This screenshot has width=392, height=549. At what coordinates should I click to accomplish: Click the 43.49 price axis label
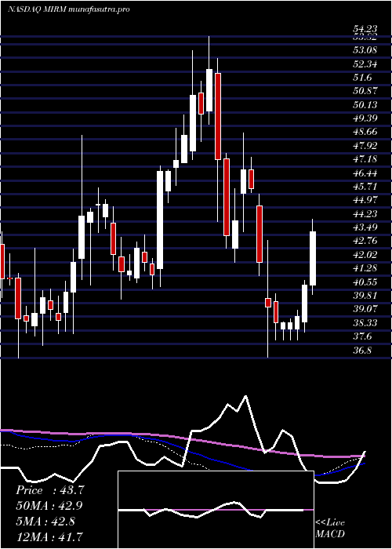(365, 227)
